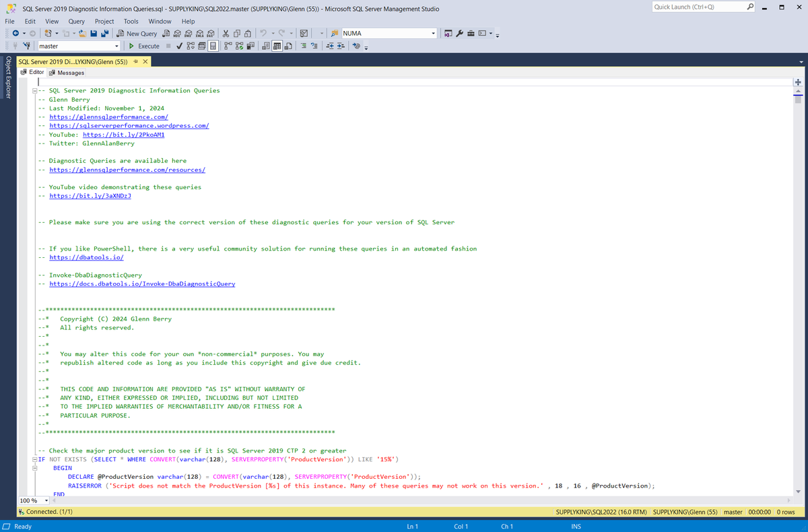Open the master database dropdown
Viewport: 808px width, 532px height.
point(116,46)
